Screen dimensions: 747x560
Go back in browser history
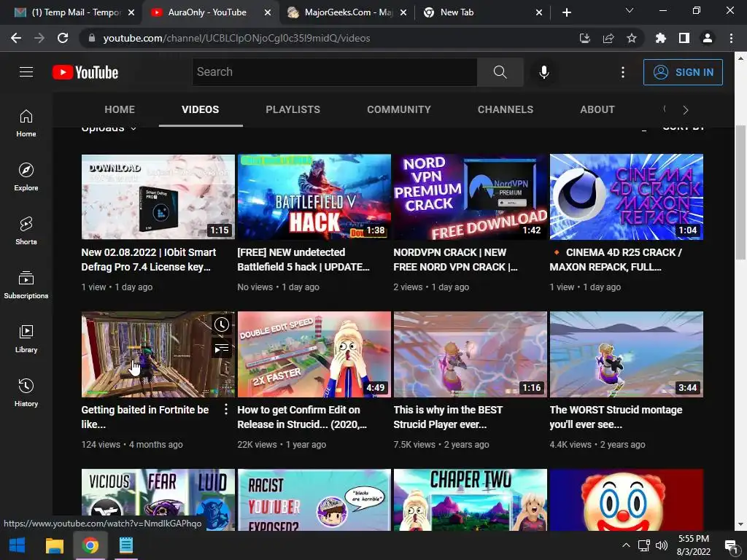(x=16, y=38)
